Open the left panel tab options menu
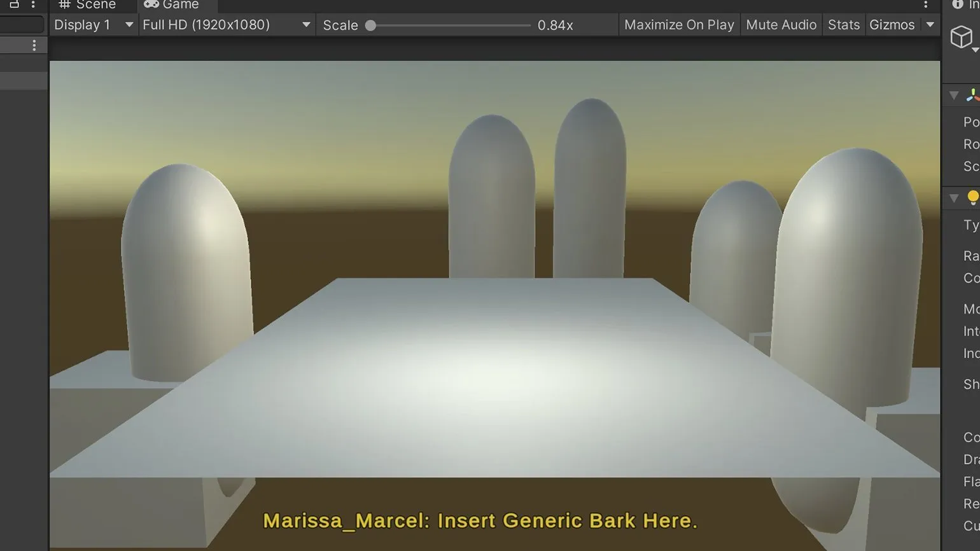 [x=32, y=4]
